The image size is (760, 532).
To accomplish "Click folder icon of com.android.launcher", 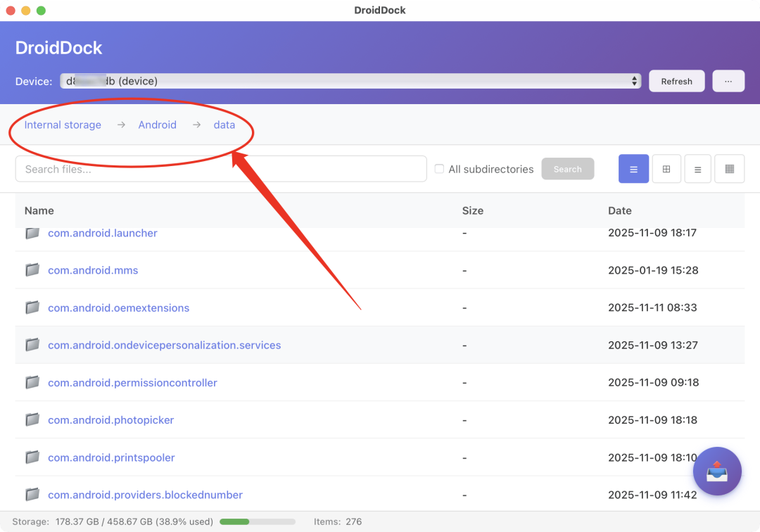I will (x=32, y=233).
